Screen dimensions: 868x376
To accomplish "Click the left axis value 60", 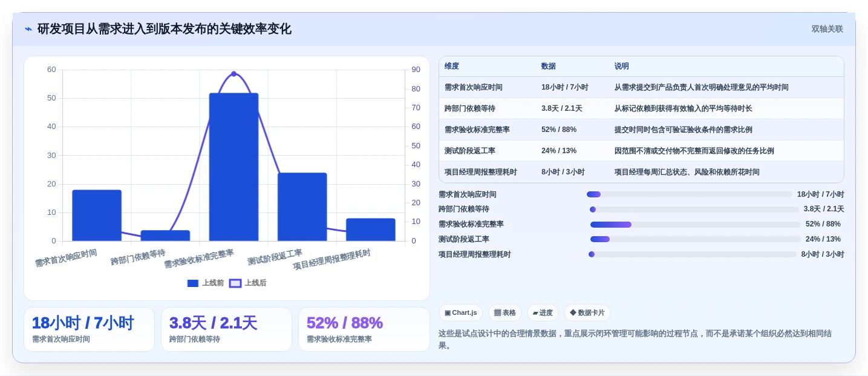I will click(51, 70).
